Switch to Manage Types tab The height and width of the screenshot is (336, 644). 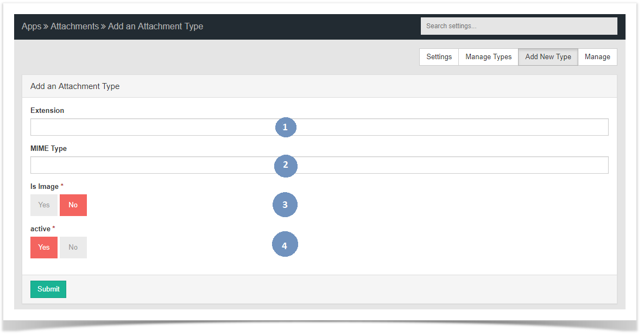pos(488,56)
